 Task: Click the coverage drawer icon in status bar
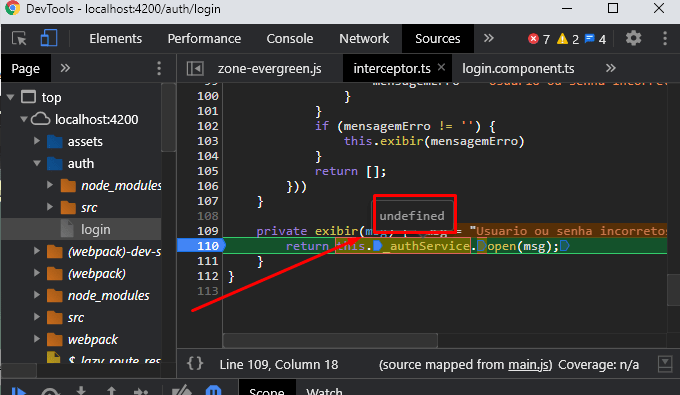point(665,364)
